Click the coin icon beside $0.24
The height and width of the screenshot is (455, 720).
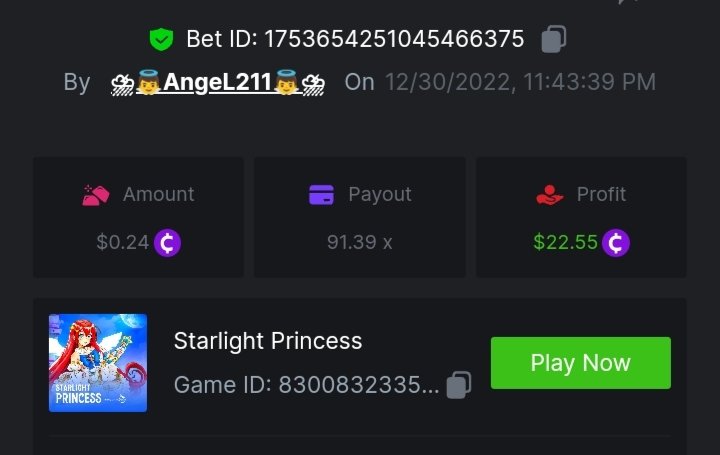[x=168, y=242]
